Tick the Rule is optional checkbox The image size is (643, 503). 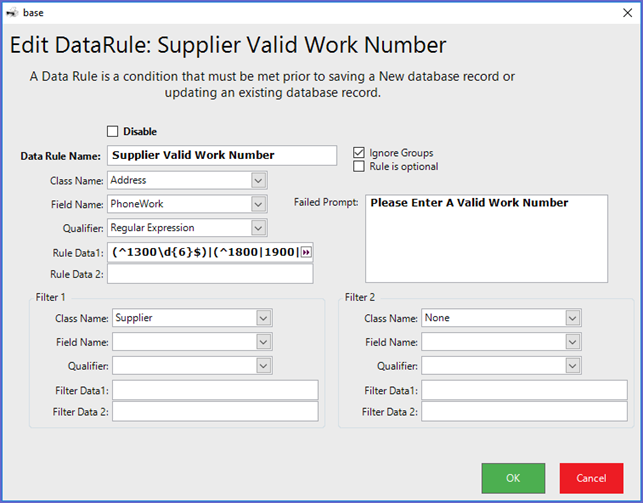coord(359,167)
